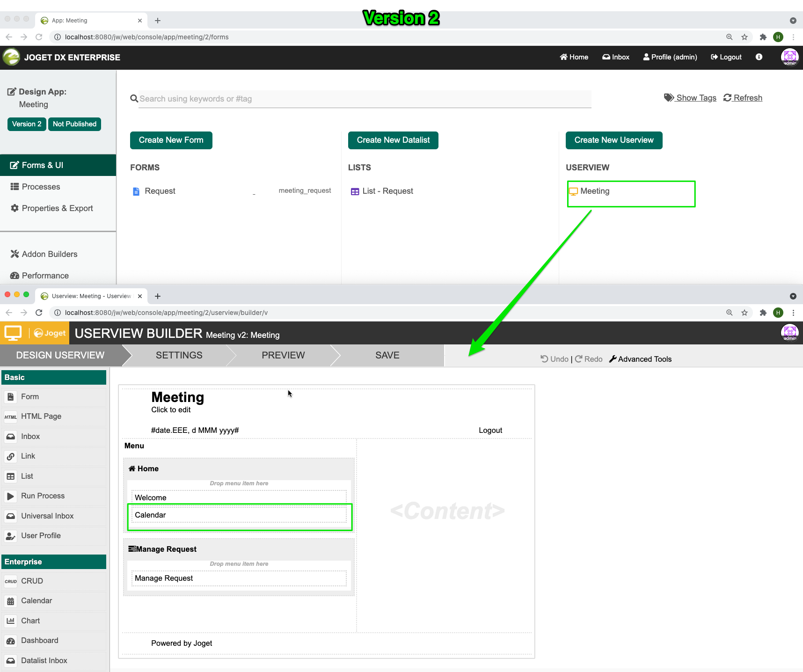Click the Joget DX Enterprise logo
The image size is (803, 672).
pyautogui.click(x=11, y=57)
